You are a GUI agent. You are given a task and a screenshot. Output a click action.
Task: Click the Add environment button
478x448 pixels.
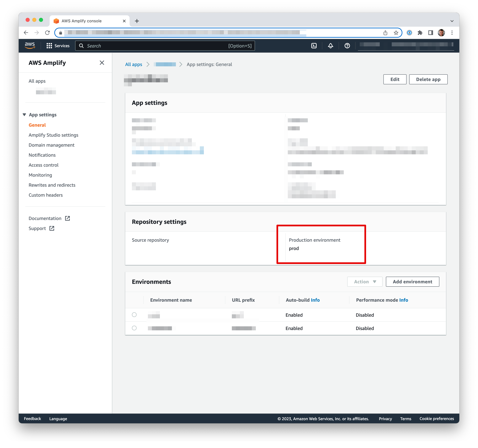412,282
